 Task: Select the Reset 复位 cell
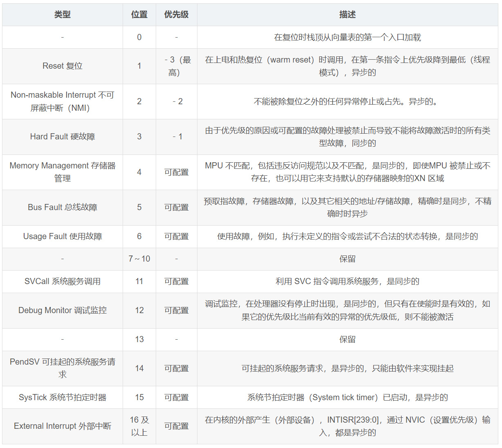pyautogui.click(x=63, y=66)
